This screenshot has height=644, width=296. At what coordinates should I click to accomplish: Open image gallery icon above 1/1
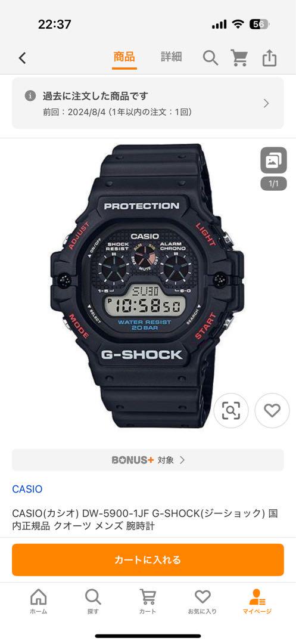[273, 160]
